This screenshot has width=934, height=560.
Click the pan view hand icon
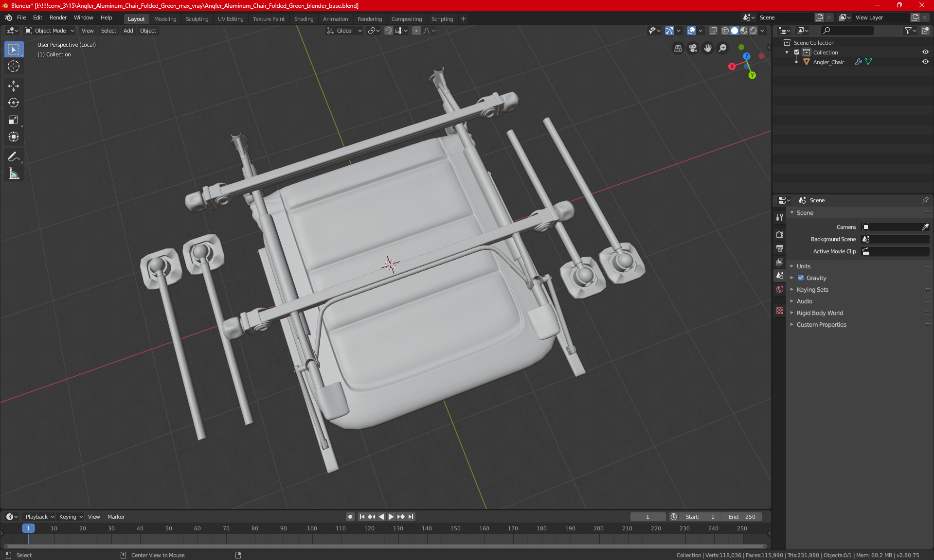[708, 48]
